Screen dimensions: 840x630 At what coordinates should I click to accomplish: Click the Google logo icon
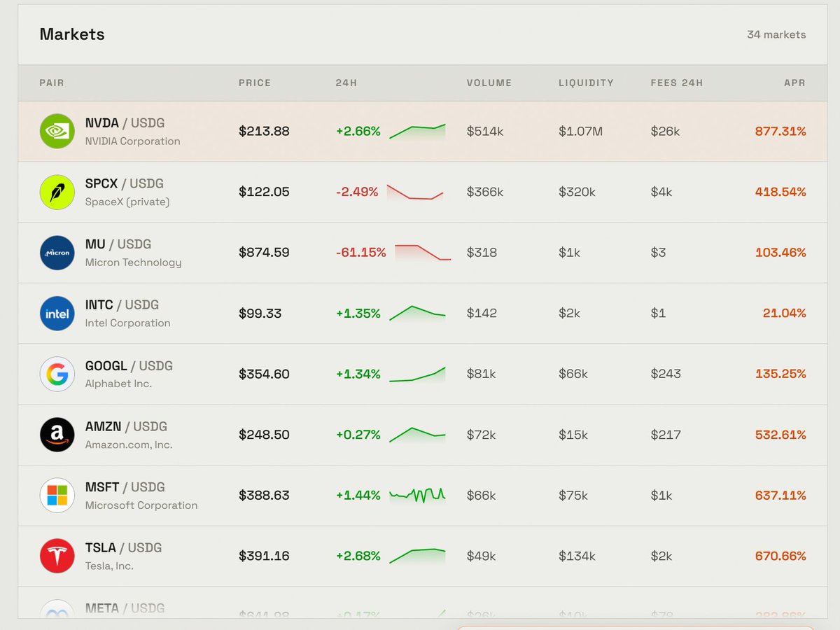pyautogui.click(x=57, y=374)
